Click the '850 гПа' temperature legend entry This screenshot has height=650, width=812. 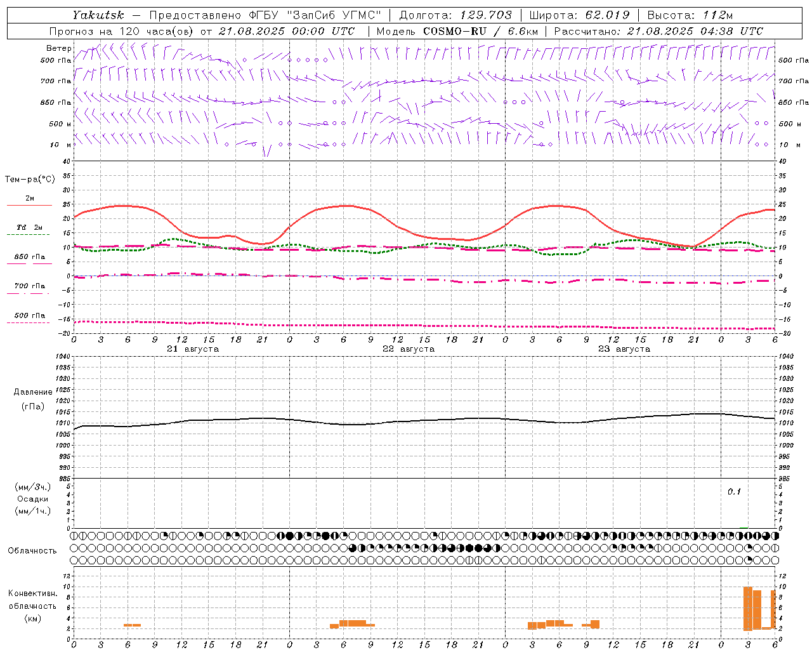point(30,257)
